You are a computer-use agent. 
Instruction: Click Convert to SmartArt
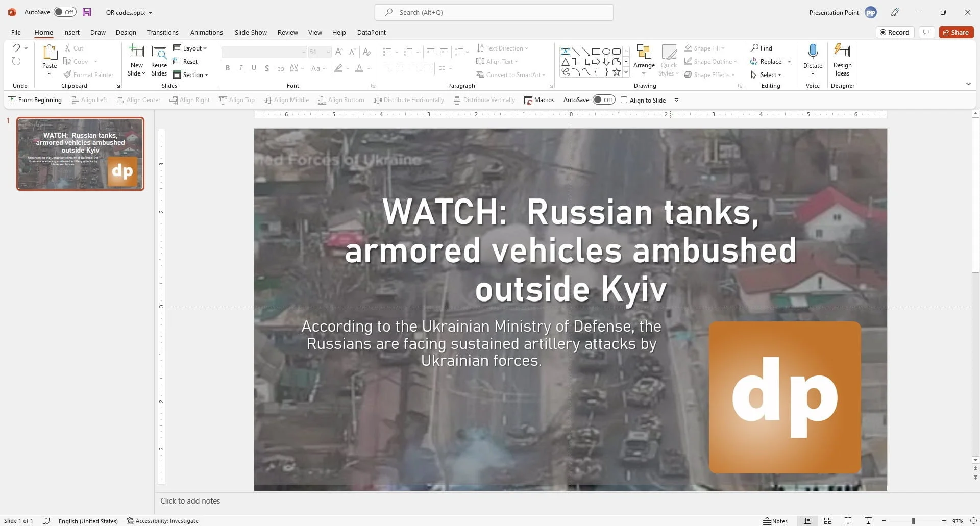[x=511, y=74]
